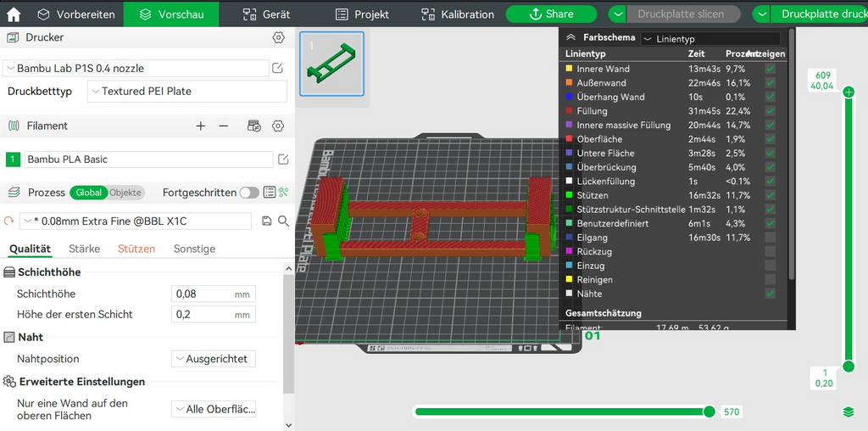Open the arrow menu beside Druckplatte drucken
868x431 pixels.
click(762, 14)
